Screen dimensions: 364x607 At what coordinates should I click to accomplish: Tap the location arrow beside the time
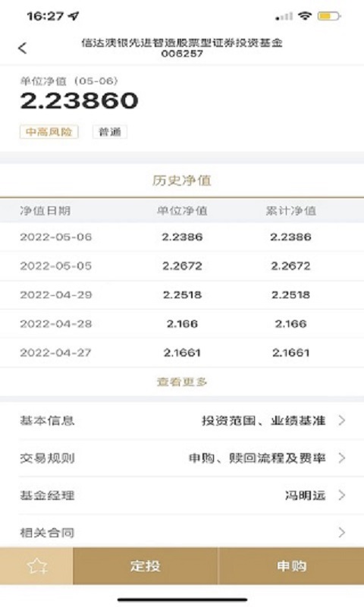(x=73, y=16)
